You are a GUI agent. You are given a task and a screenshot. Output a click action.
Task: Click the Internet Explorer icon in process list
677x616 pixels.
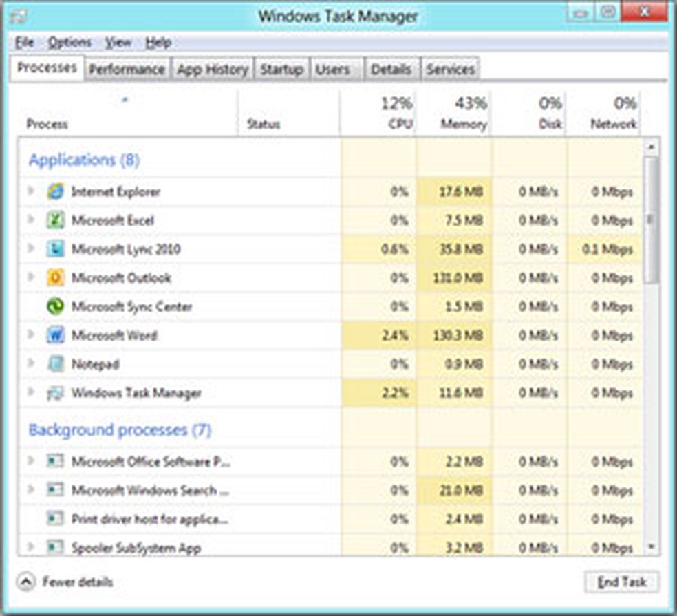55,192
